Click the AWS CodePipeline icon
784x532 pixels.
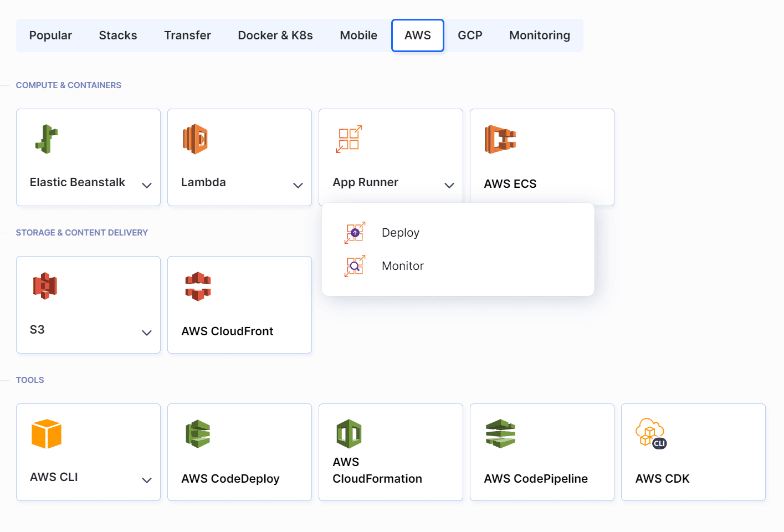(x=500, y=433)
